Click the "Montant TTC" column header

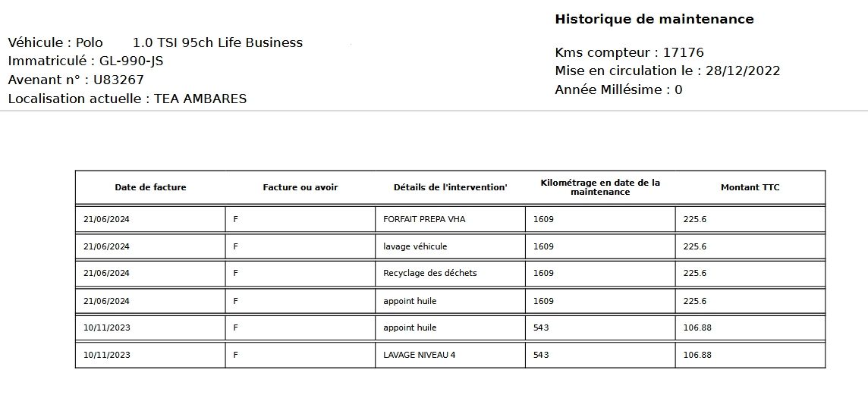(750, 187)
